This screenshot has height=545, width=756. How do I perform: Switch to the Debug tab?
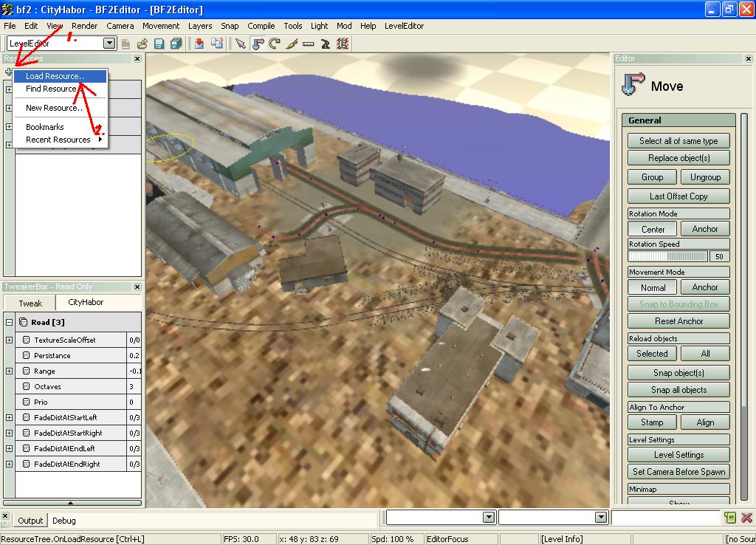[x=64, y=521]
